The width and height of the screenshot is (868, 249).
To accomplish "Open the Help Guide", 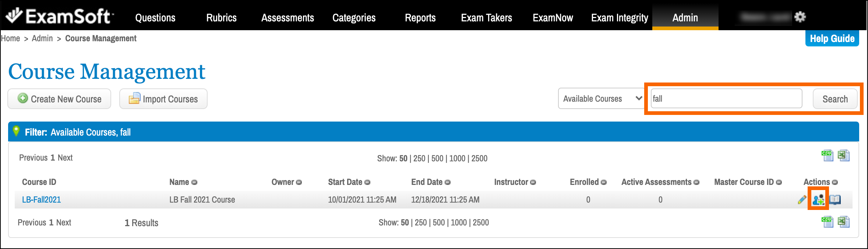I will [832, 38].
